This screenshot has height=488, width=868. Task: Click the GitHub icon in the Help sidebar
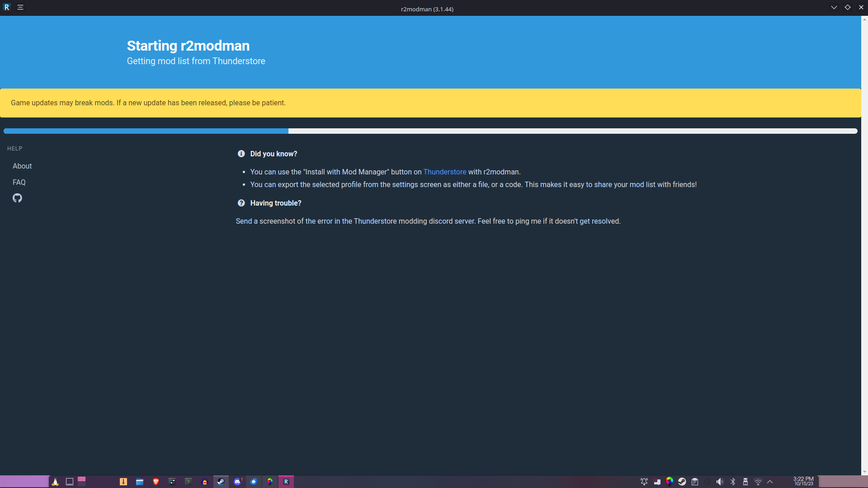pyautogui.click(x=17, y=198)
